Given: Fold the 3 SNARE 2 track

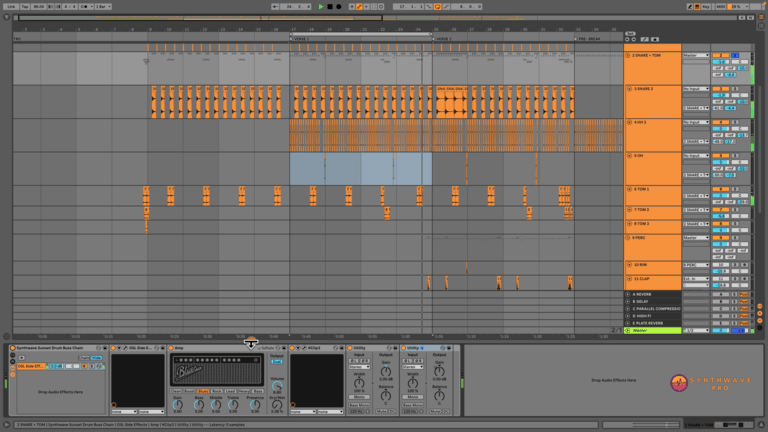Looking at the screenshot, I should tap(629, 89).
